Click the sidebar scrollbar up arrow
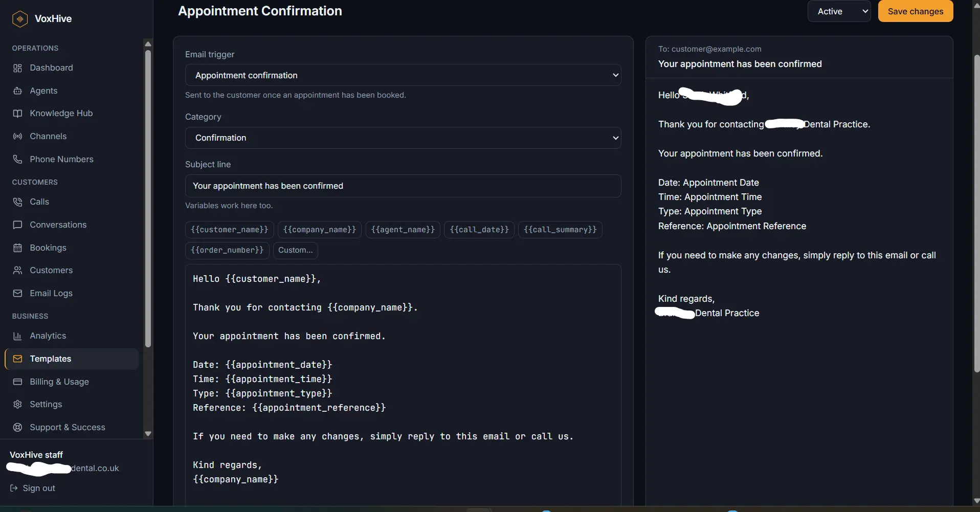The height and width of the screenshot is (512, 980). tap(148, 44)
